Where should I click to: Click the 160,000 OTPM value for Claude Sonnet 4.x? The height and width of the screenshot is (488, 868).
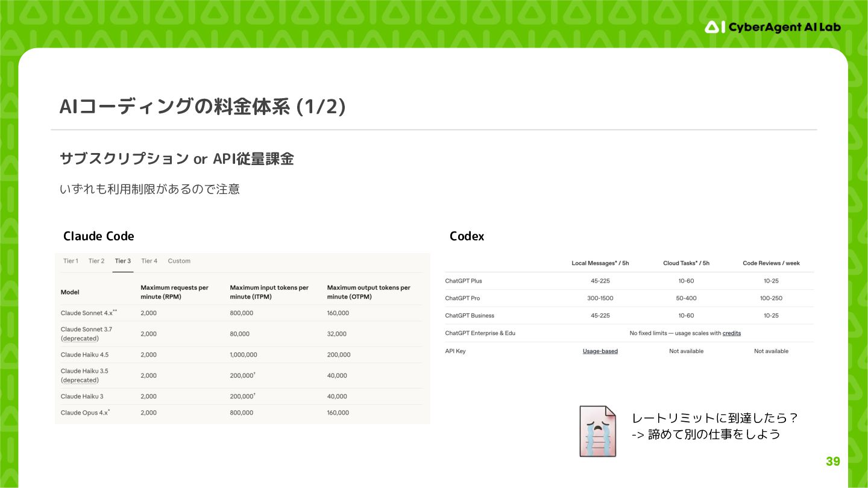338,313
